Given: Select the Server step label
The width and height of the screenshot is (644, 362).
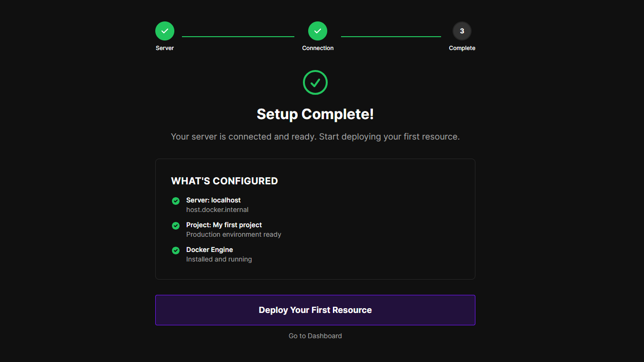Looking at the screenshot, I should click(x=165, y=48).
